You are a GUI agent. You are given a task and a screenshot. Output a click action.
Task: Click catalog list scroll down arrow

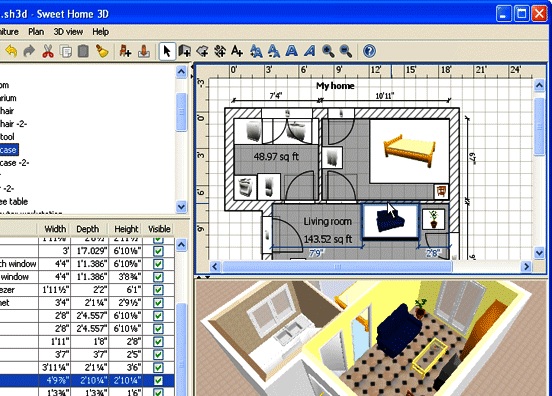181,206
